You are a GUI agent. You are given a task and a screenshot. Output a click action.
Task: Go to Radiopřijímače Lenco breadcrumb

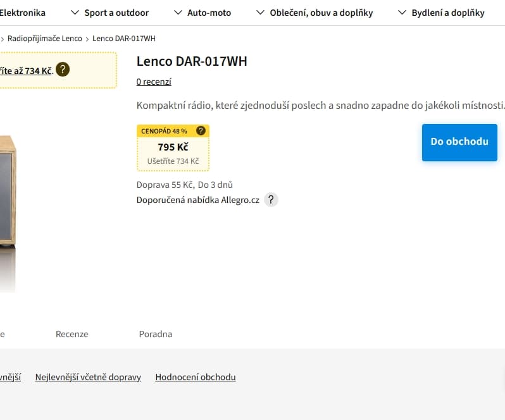pyautogui.click(x=44, y=39)
